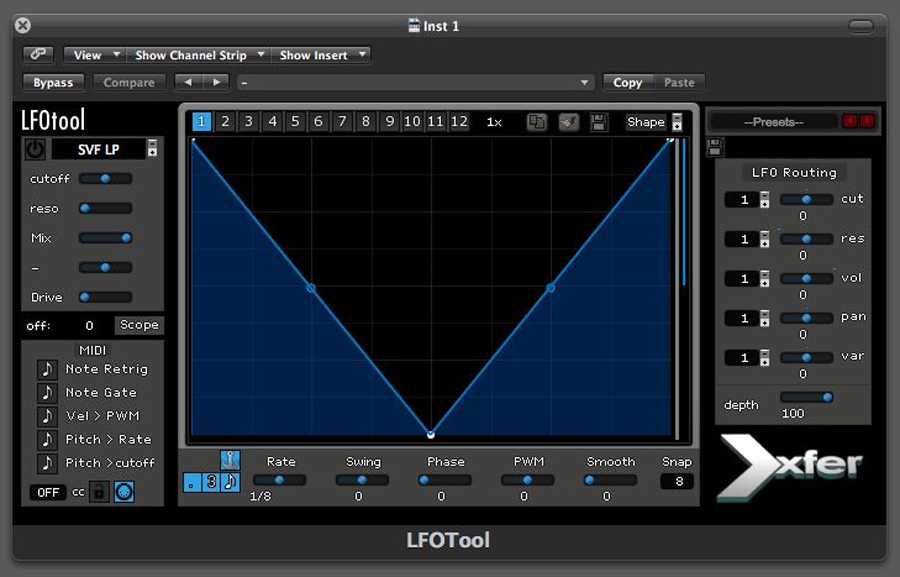The height and width of the screenshot is (577, 900).
Task: Click the preset save floppy icon
Action: [x=715, y=148]
